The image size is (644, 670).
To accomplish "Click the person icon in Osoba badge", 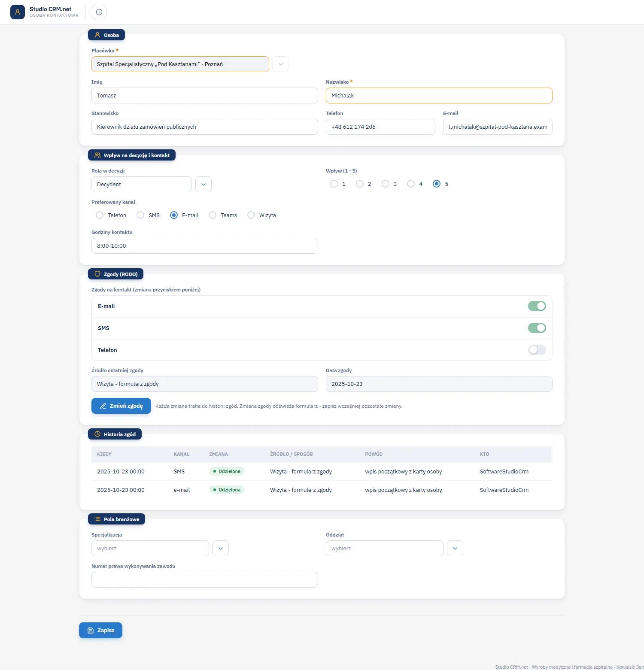I will pyautogui.click(x=97, y=35).
